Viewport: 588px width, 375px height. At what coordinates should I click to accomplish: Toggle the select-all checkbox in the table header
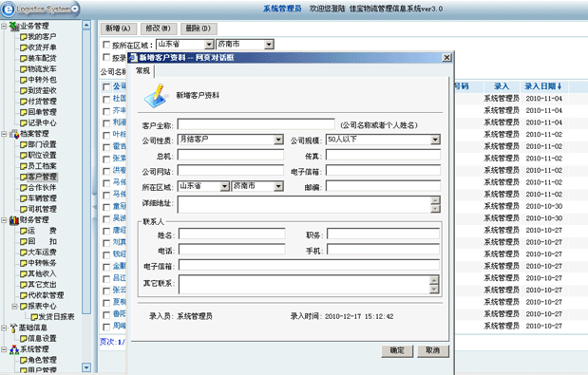pos(106,87)
